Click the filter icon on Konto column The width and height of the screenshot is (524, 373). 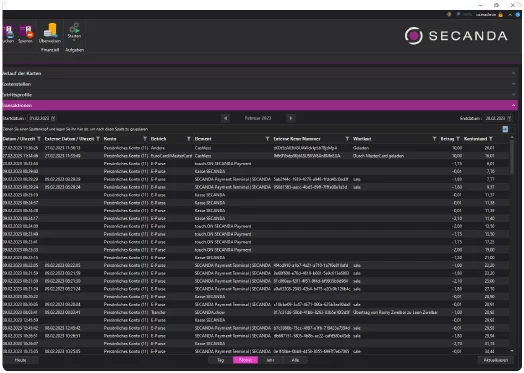point(145,139)
